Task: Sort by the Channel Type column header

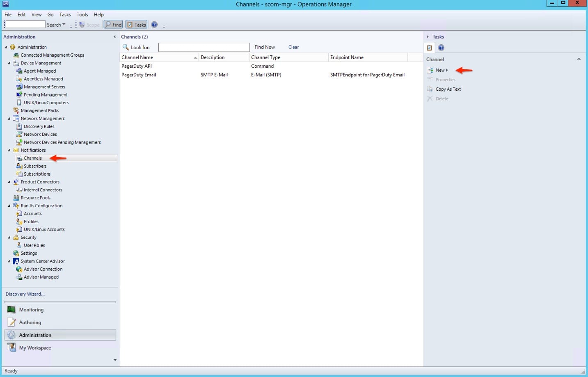Action: point(289,57)
